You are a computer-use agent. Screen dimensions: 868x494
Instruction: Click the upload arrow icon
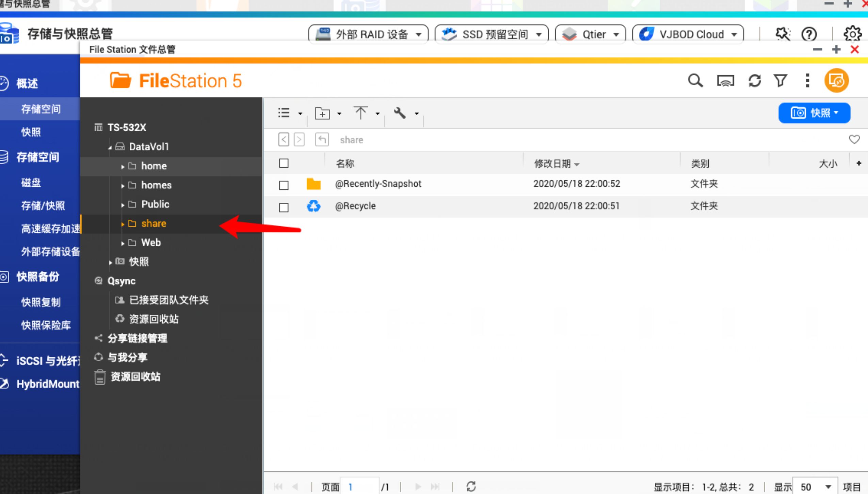tap(360, 113)
